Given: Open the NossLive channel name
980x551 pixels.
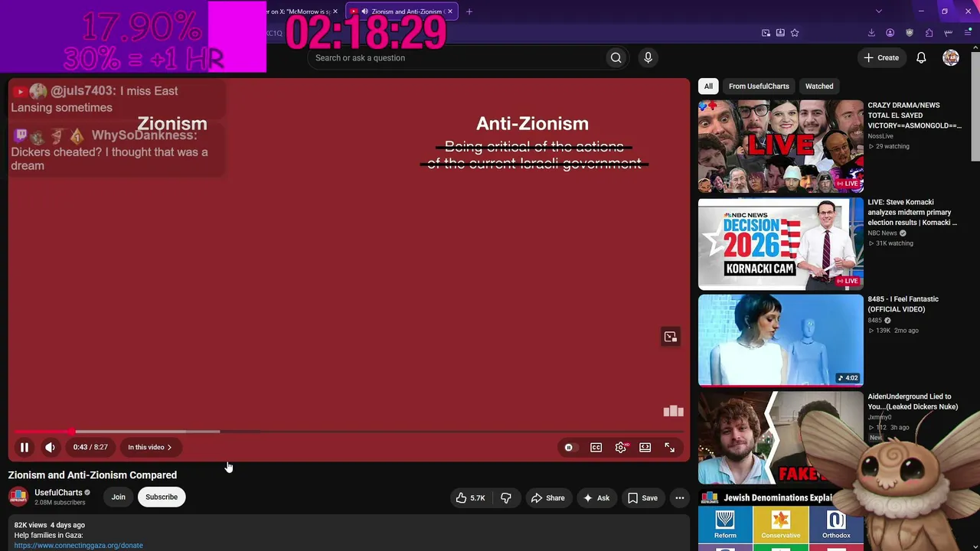Looking at the screenshot, I should coord(880,136).
